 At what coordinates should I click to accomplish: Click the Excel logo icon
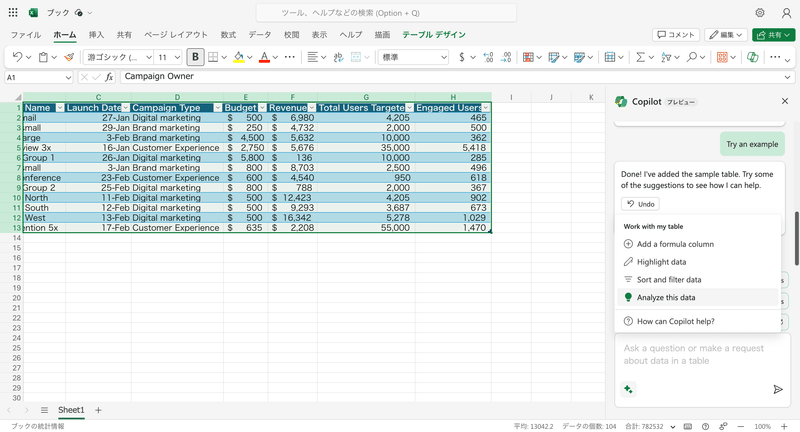coord(33,12)
